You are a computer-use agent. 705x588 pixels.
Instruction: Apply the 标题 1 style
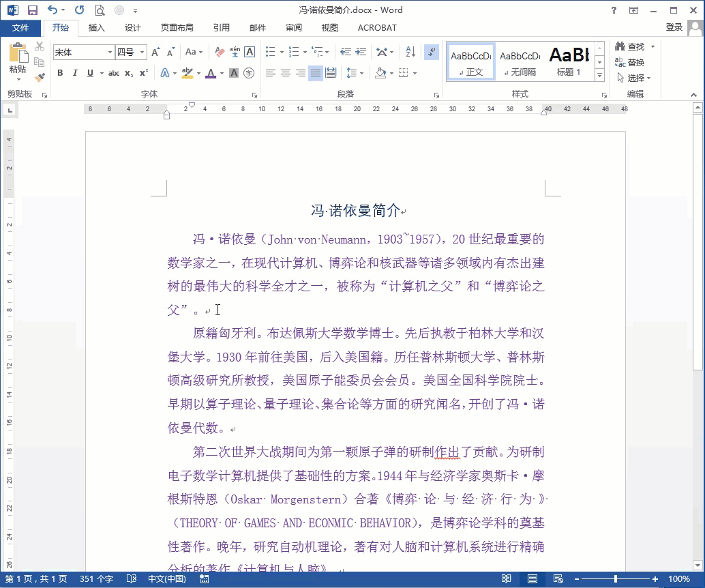pyautogui.click(x=569, y=61)
